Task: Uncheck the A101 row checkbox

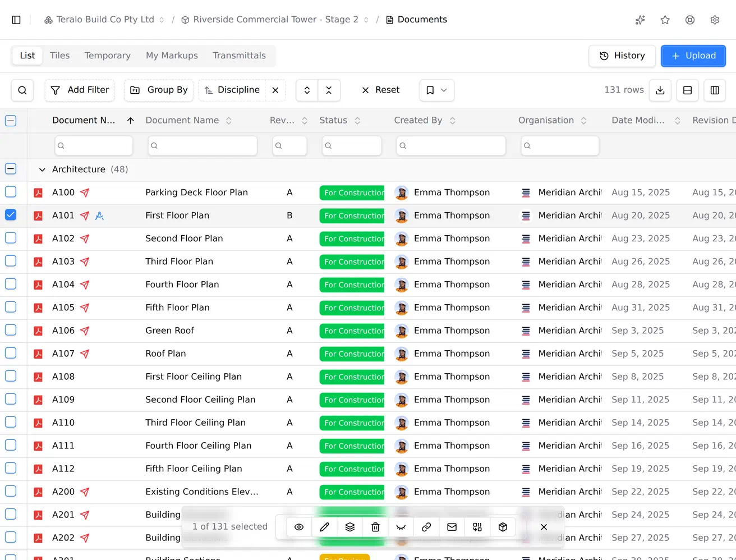Action: [11, 215]
